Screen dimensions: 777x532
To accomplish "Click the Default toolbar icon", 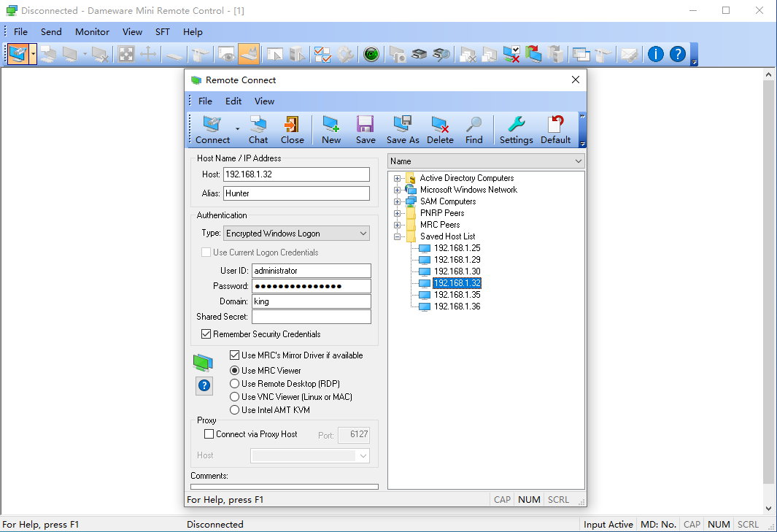I will [555, 130].
